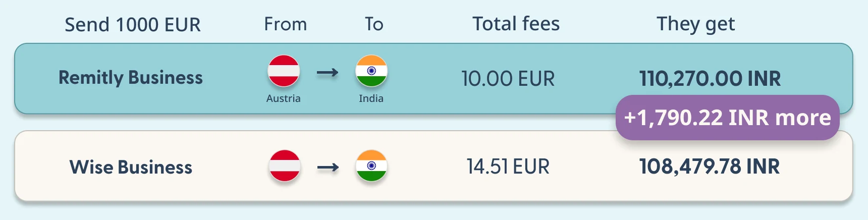The image size is (868, 220).
Task: Click the +1,790.22 INR more badge
Action: (727, 118)
